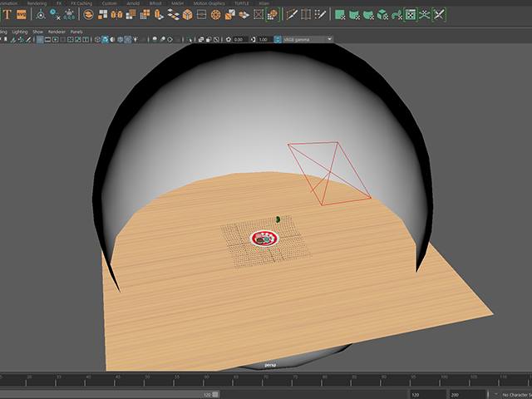This screenshot has width=532, height=399.
Task: Click the Circularize shelf icon
Action: click(x=216, y=15)
